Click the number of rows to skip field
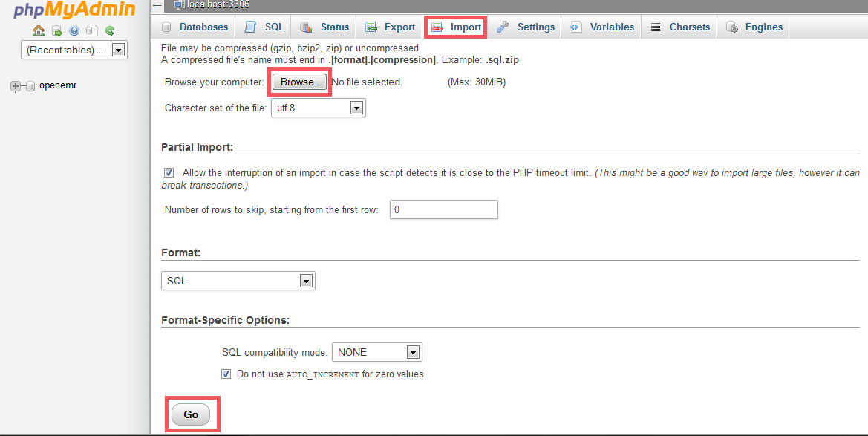Screen dimensions: 868x436 (x=443, y=209)
